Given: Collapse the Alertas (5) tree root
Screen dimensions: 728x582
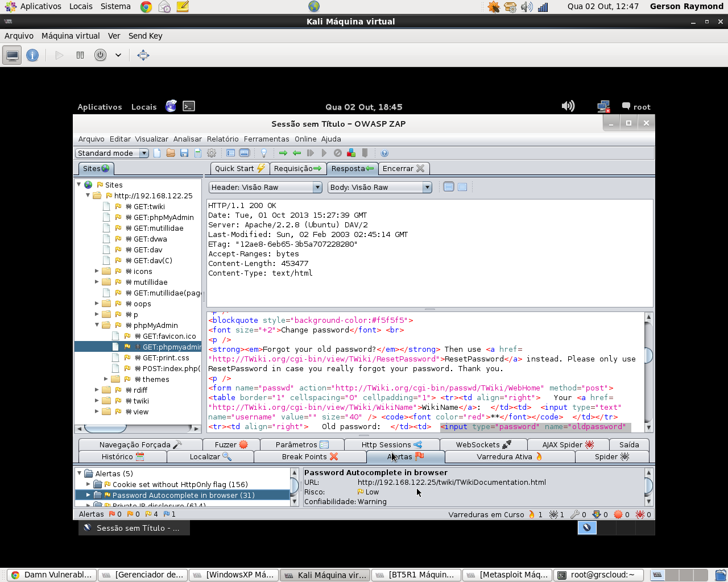Looking at the screenshot, I should (x=79, y=473).
